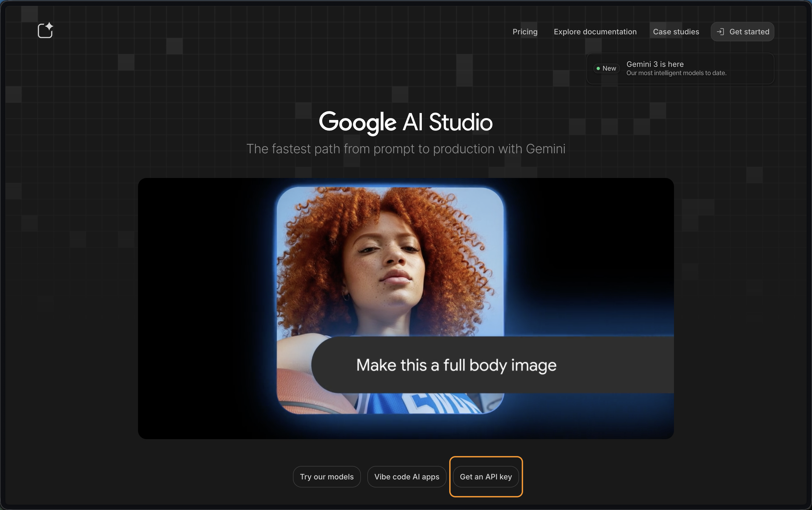Open the Pricing page

point(525,32)
